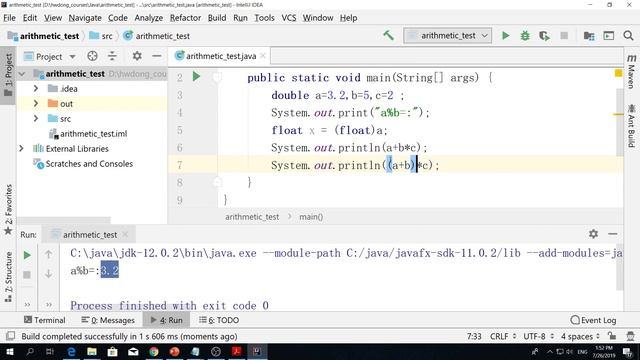Open the Refactor menu
This screenshot has width=640, height=360.
pyautogui.click(x=185, y=18)
